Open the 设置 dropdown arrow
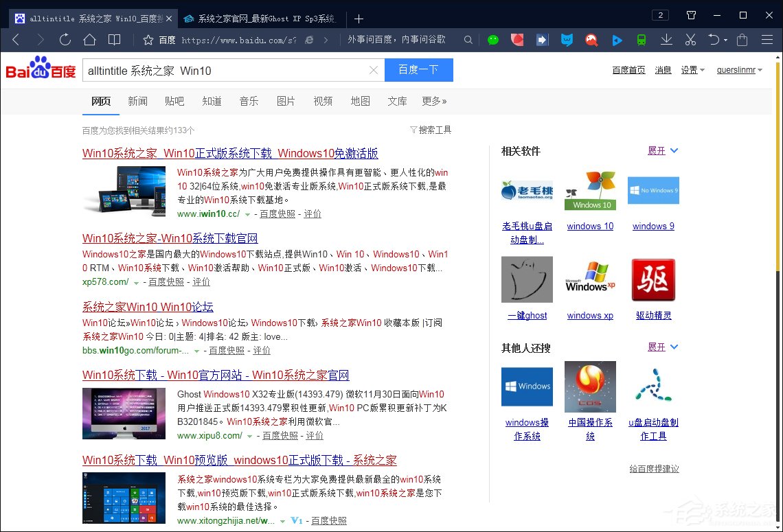Screen dimensions: 783x532 pyautogui.click(x=701, y=69)
